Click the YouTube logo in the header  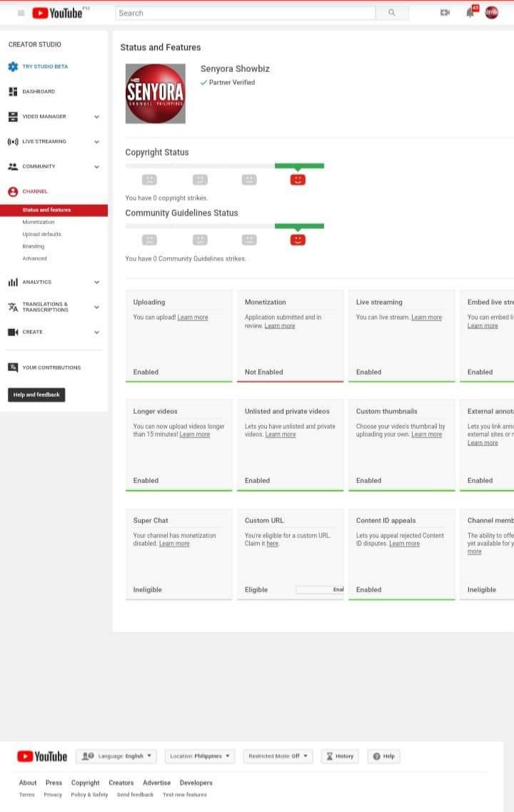point(58,13)
